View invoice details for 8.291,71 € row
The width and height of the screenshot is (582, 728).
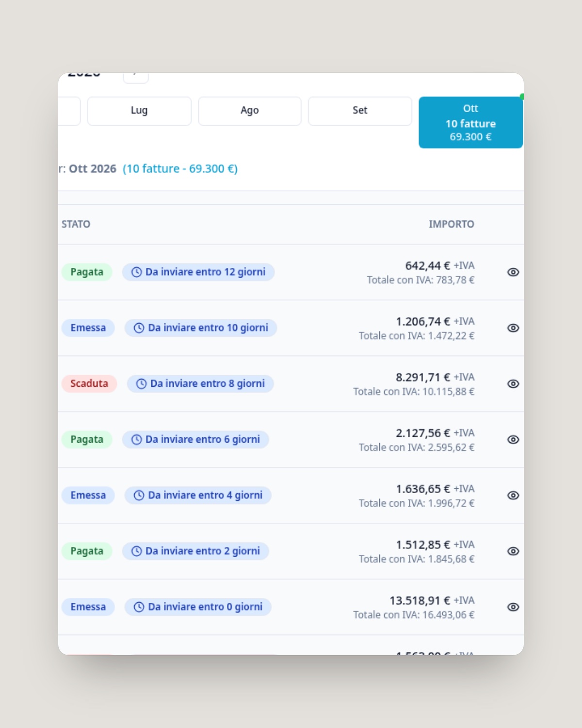513,384
